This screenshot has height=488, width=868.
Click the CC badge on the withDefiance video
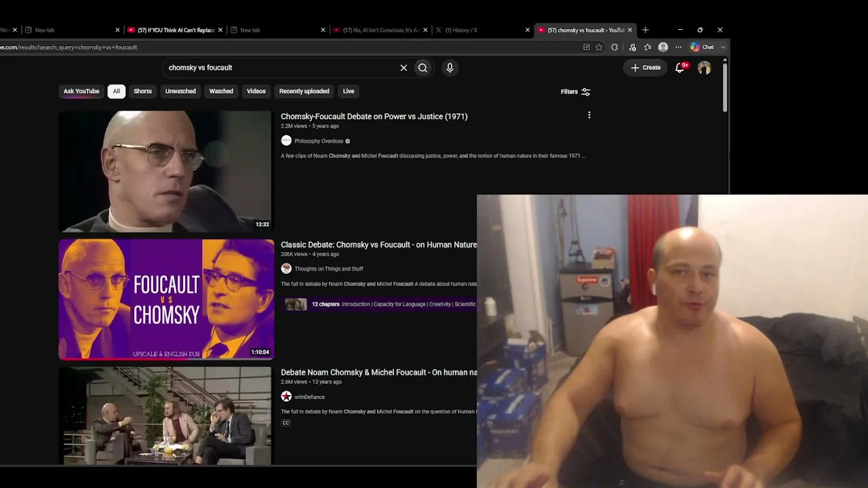tap(286, 423)
